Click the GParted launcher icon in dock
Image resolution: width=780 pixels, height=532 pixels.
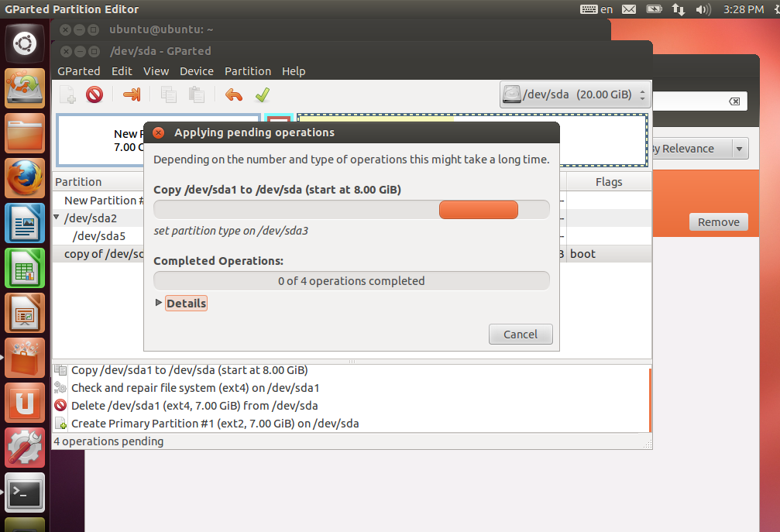tap(25, 88)
